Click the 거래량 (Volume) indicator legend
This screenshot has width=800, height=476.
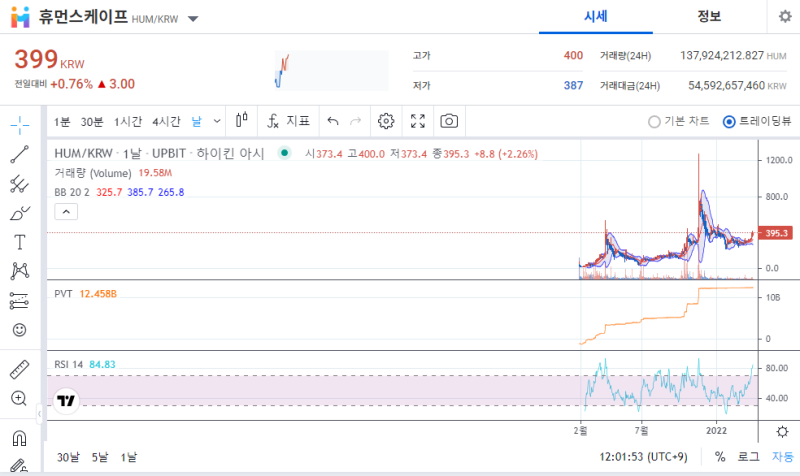click(x=93, y=173)
